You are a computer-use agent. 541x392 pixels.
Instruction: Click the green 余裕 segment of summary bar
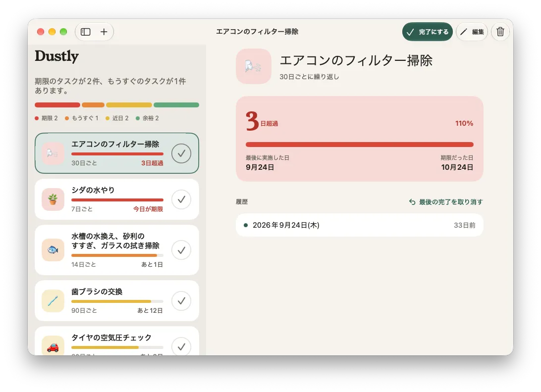[x=176, y=105]
